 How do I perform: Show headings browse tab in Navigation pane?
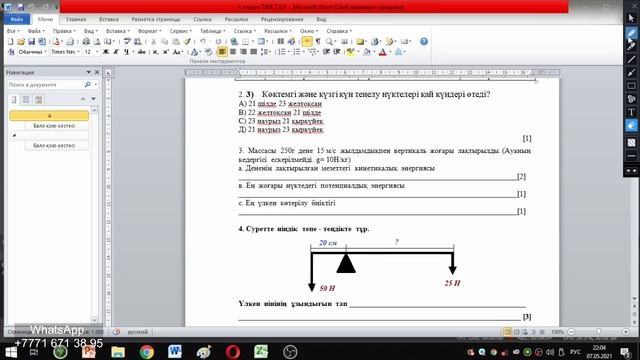13,100
